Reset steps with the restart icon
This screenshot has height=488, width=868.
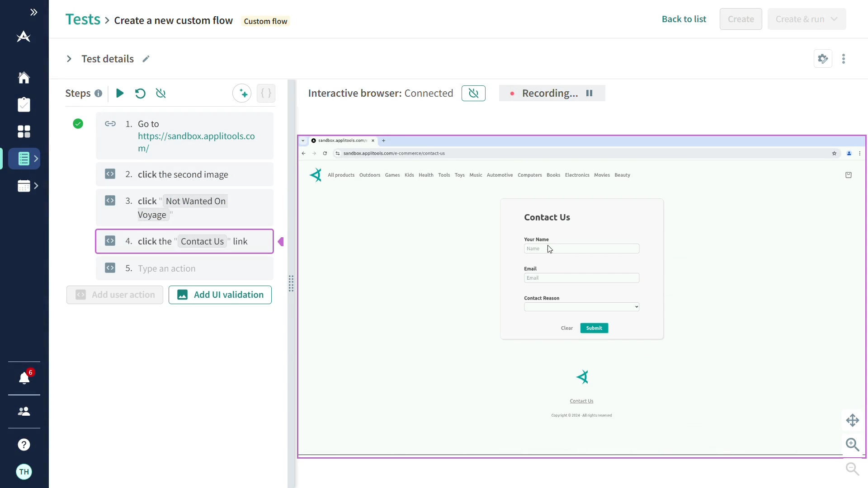pyautogui.click(x=140, y=93)
